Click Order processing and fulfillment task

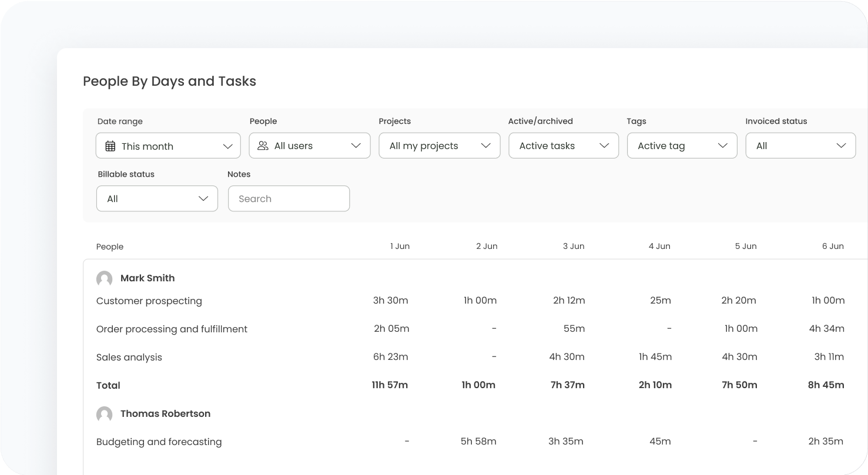pos(172,329)
